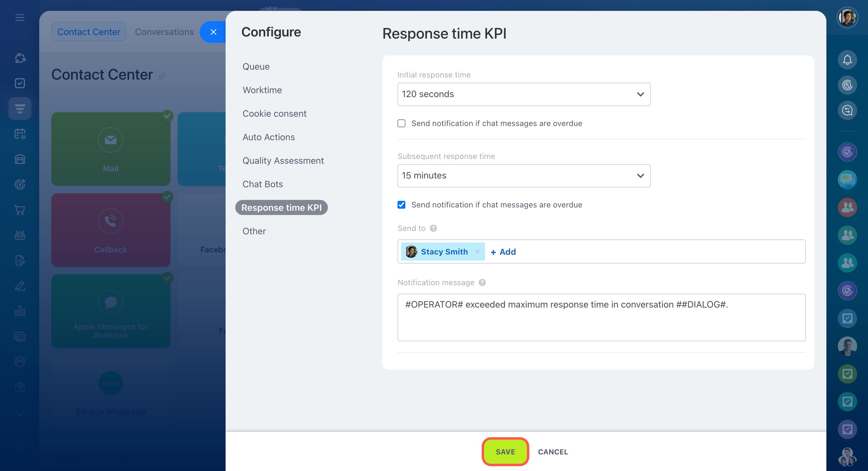Open the blue speech bubbles chat in right panel
Viewport: 868px width, 471px height.
847,180
